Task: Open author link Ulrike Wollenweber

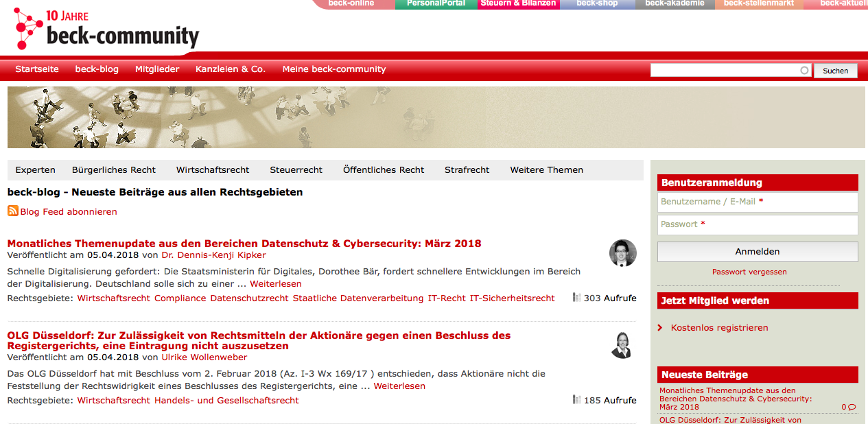Action: pos(204,357)
